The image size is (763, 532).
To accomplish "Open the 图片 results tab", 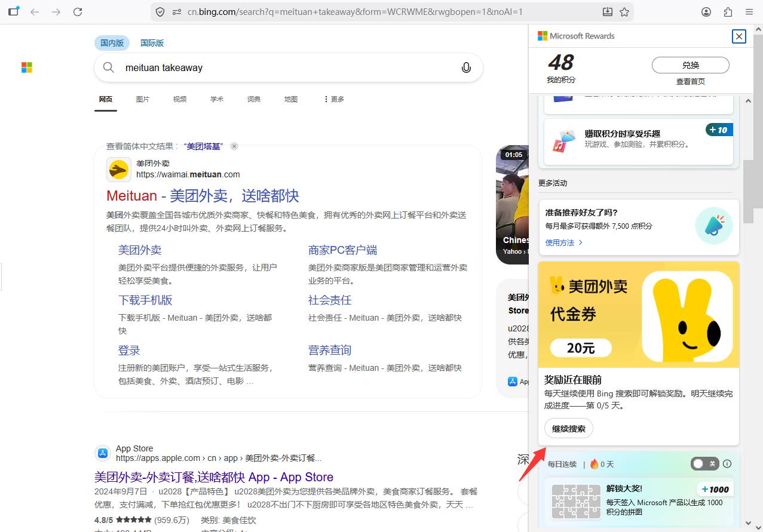I will [x=143, y=99].
